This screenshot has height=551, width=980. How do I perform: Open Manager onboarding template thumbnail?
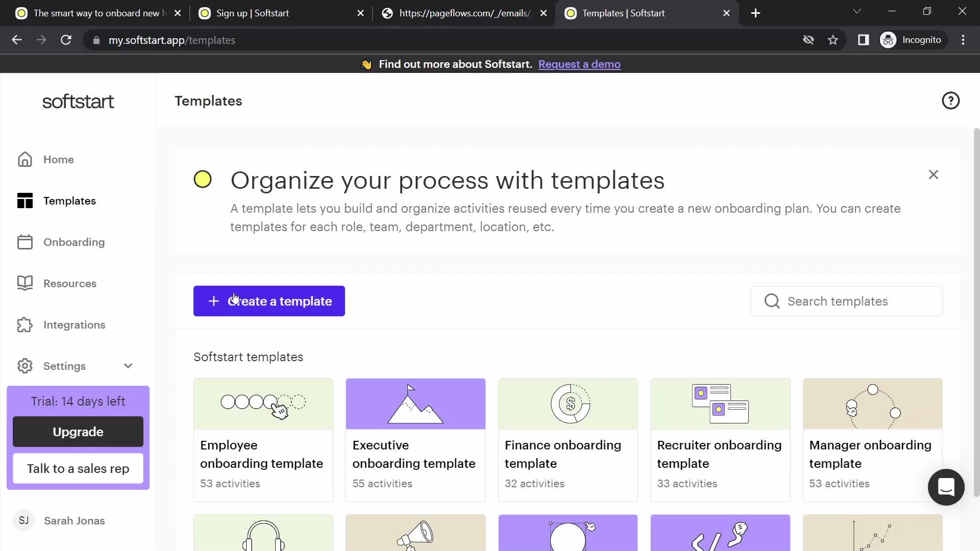pyautogui.click(x=873, y=404)
